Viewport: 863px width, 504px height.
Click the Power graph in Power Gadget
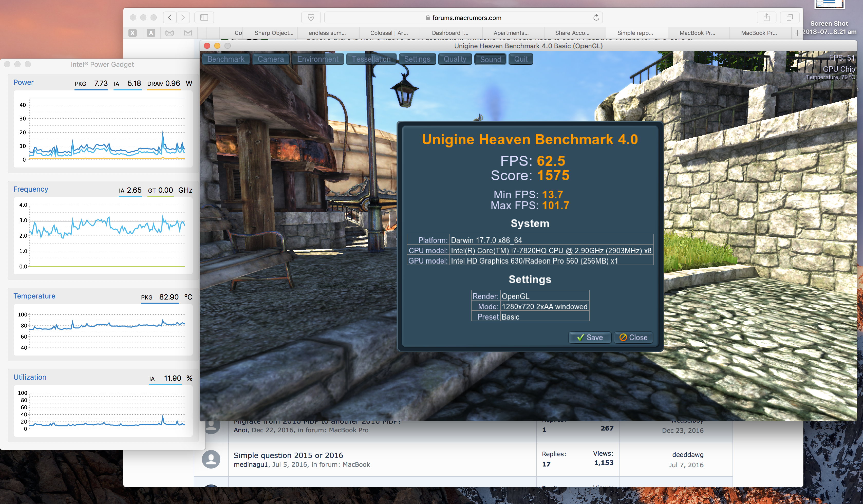tap(103, 129)
